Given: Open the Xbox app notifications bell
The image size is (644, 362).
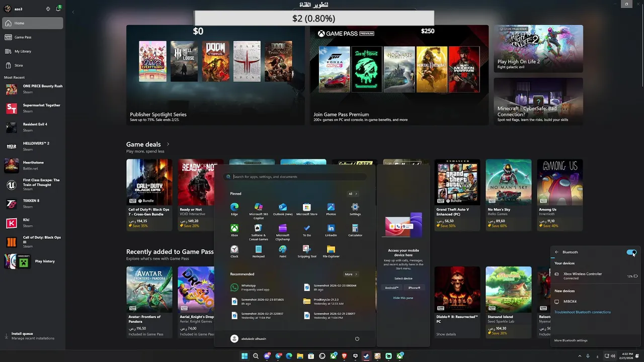Looking at the screenshot, I should pyautogui.click(x=58, y=9).
